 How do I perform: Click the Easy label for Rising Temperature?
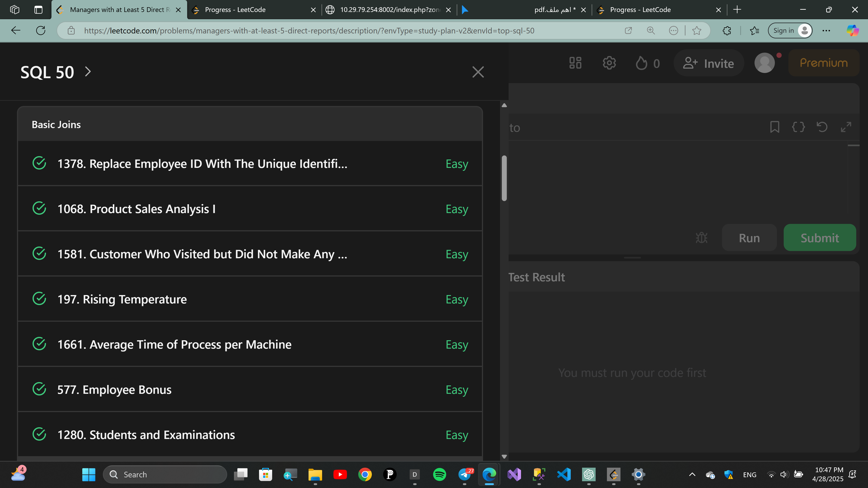[x=457, y=299]
